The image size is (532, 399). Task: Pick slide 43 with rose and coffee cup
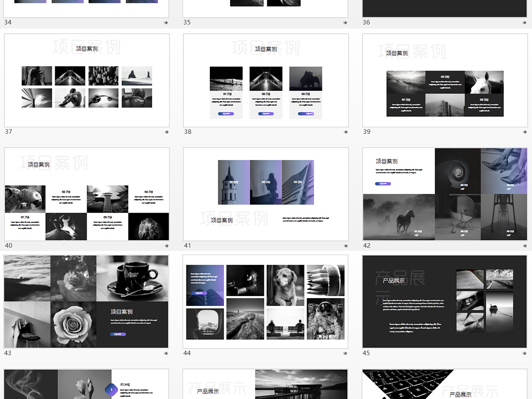coord(87,301)
